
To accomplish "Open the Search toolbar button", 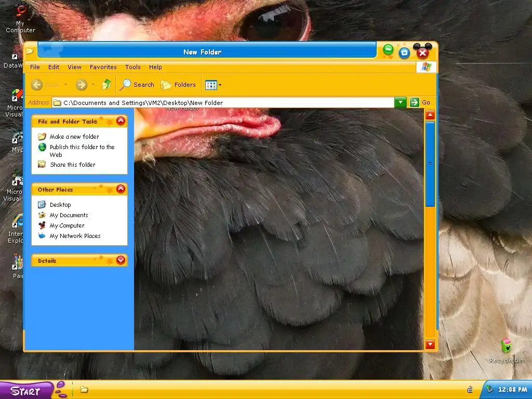I will (137, 85).
